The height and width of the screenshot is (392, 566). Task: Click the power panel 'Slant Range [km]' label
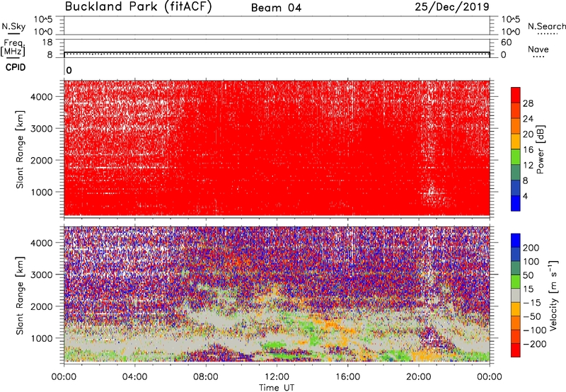click(20, 149)
